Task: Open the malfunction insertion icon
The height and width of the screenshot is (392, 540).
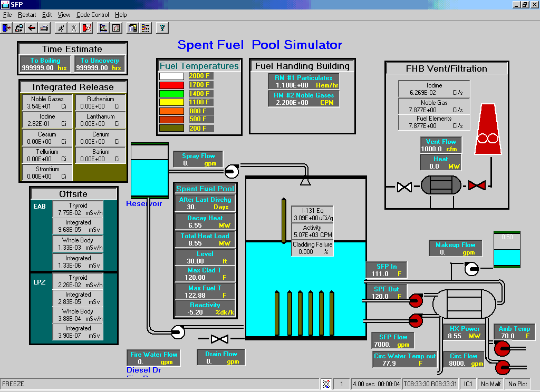Action: [x=87, y=27]
